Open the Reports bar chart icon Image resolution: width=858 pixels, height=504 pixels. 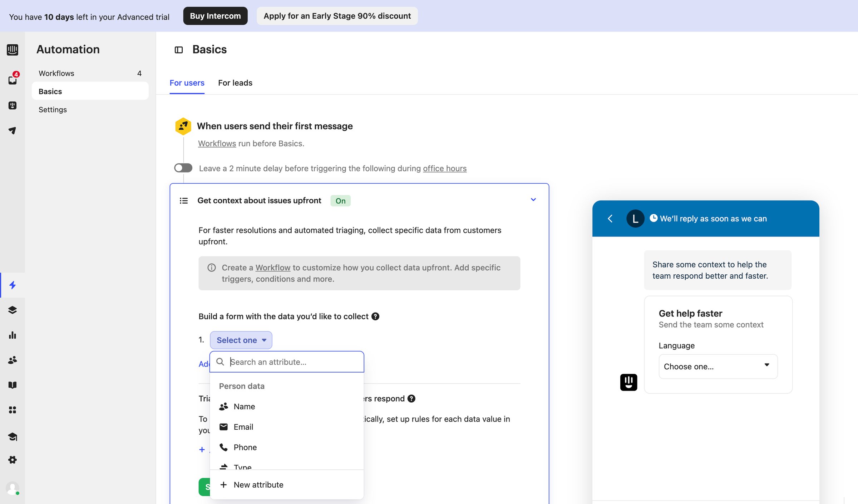[x=13, y=335]
